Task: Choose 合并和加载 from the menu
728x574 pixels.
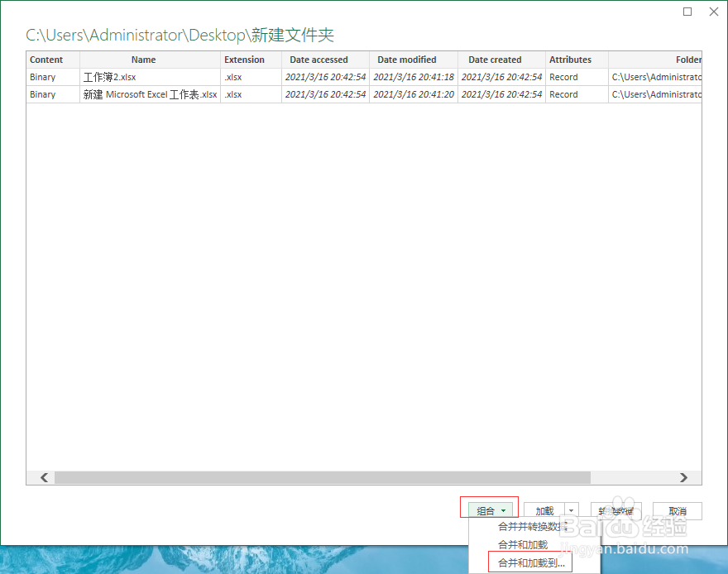Action: coord(523,545)
